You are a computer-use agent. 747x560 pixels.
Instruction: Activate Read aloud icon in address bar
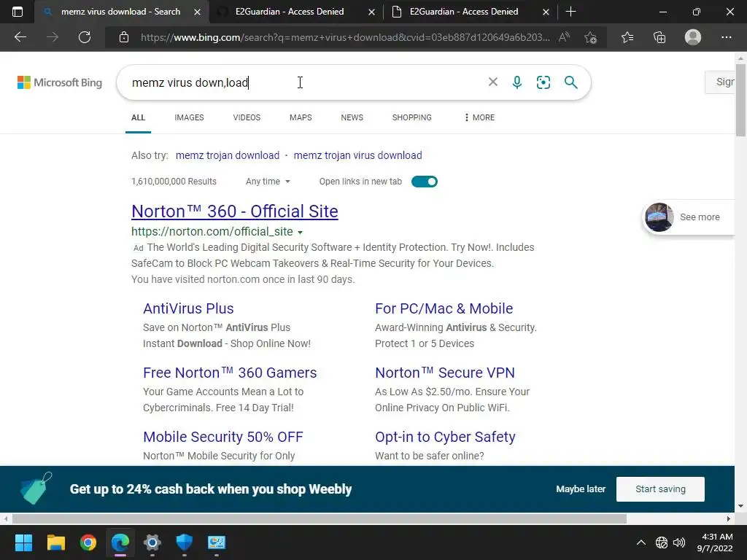point(564,37)
